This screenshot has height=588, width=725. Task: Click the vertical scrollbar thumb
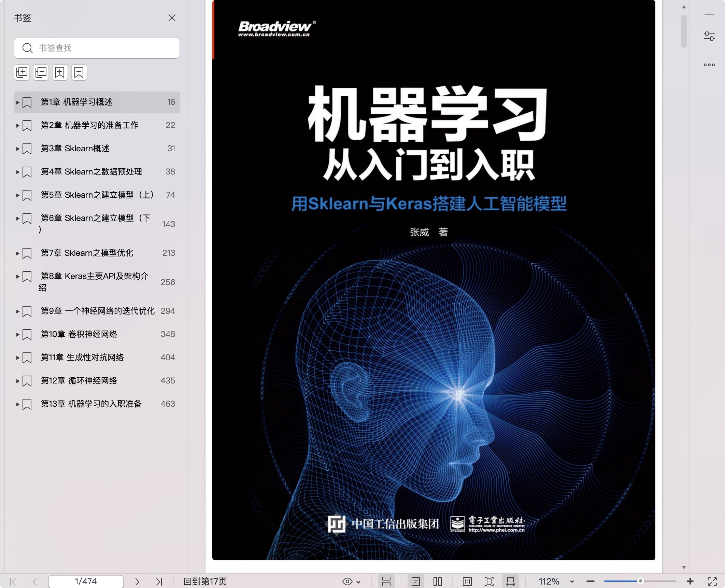(684, 31)
